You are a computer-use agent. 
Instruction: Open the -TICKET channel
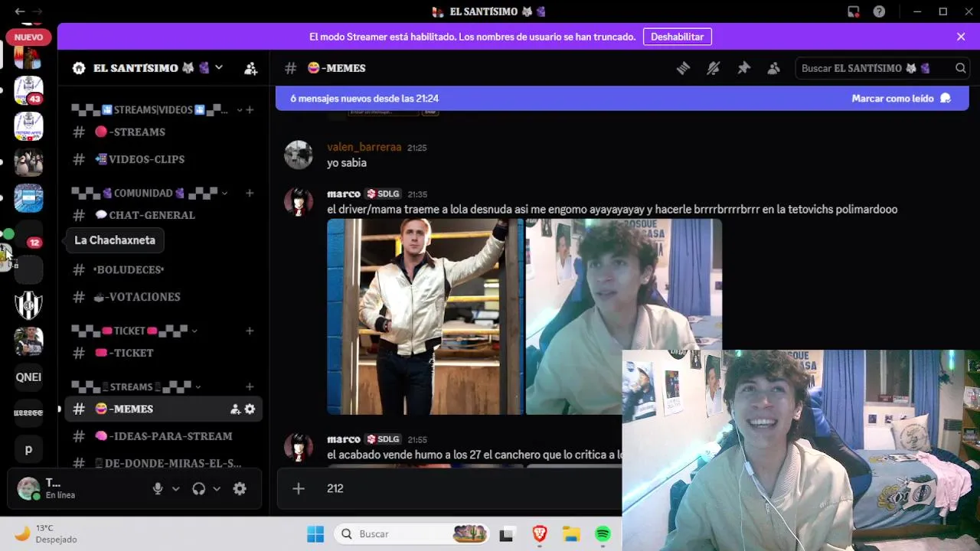(x=164, y=353)
